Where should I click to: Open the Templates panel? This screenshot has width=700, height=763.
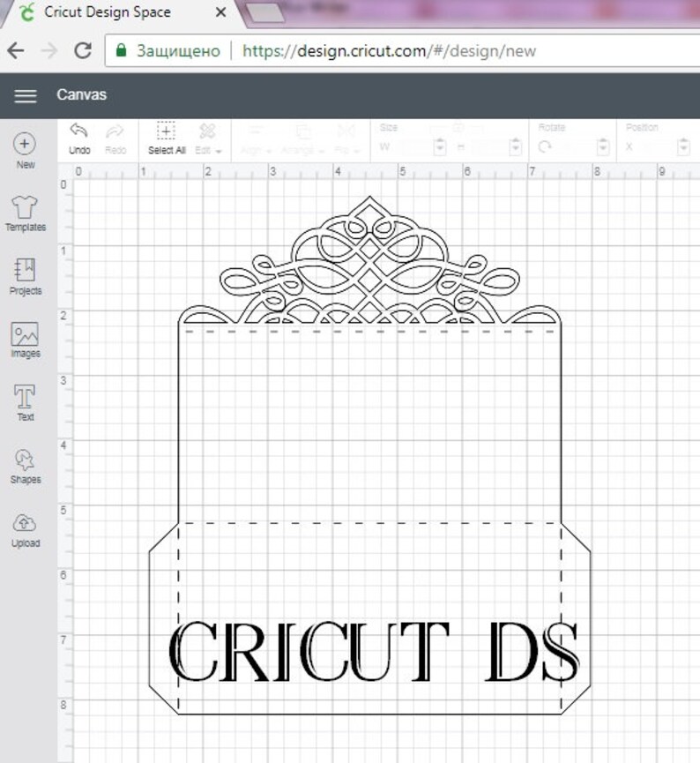click(26, 213)
